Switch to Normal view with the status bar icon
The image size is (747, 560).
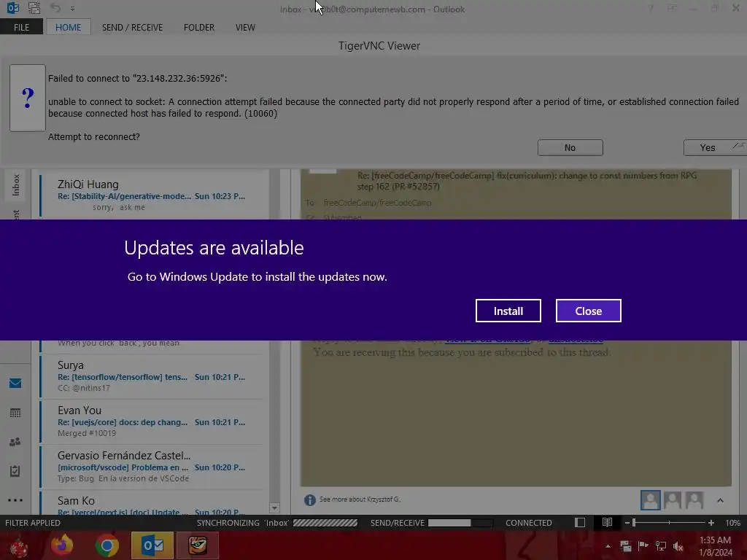click(580, 523)
